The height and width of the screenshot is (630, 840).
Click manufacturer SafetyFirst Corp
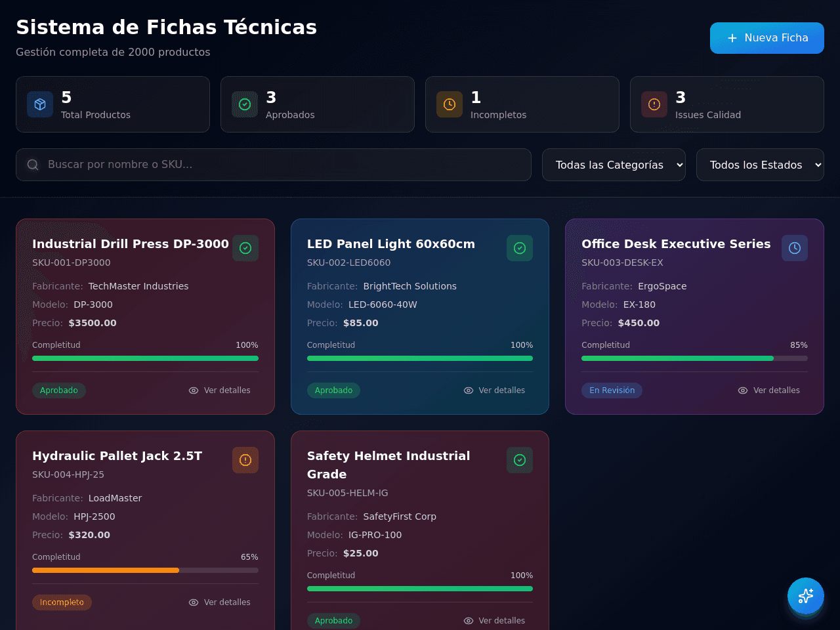[400, 516]
